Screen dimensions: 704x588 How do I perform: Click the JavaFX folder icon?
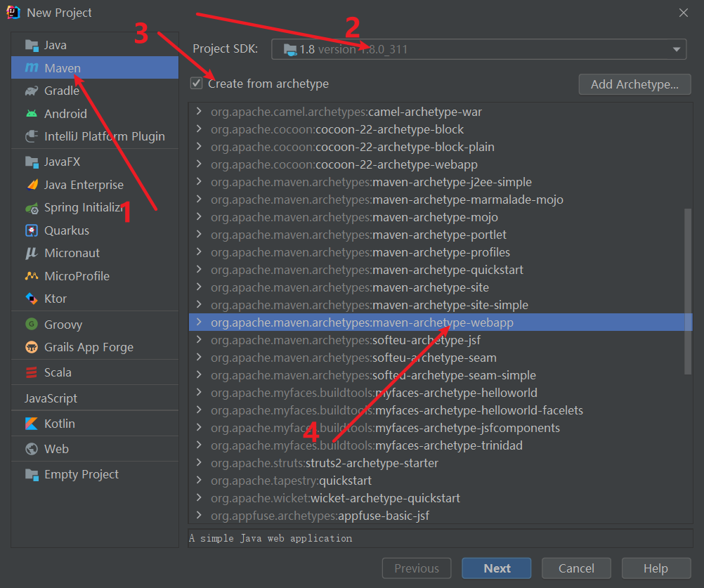point(32,162)
